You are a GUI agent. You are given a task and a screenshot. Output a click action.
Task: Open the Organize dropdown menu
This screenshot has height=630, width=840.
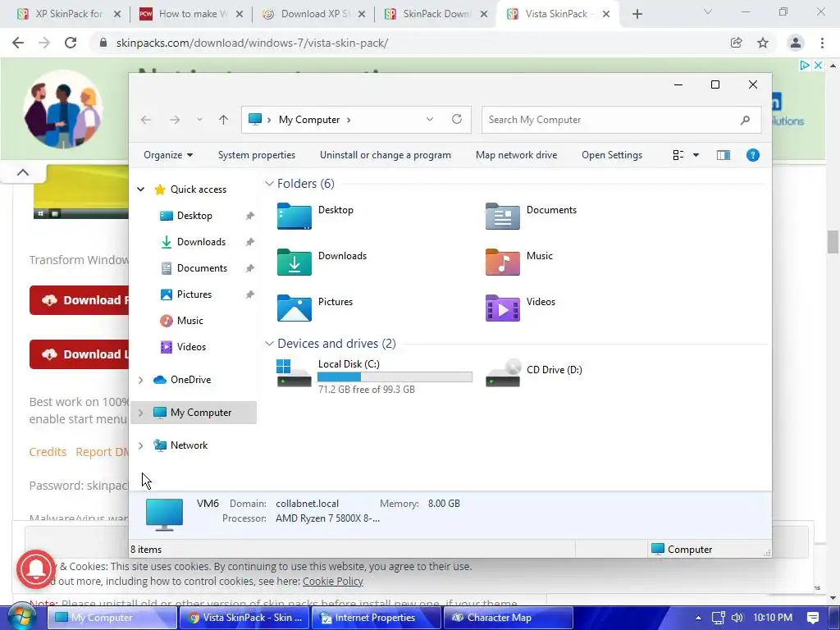coord(168,155)
